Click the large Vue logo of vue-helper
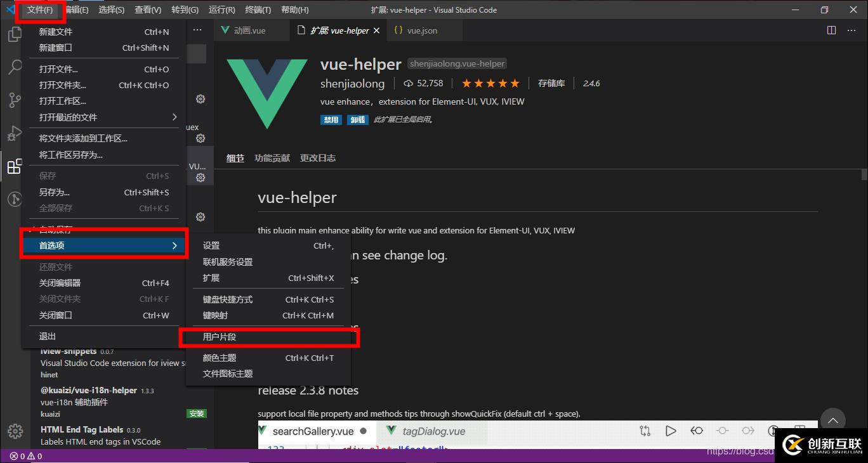Screen dimensions: 868x463 pos(267,93)
